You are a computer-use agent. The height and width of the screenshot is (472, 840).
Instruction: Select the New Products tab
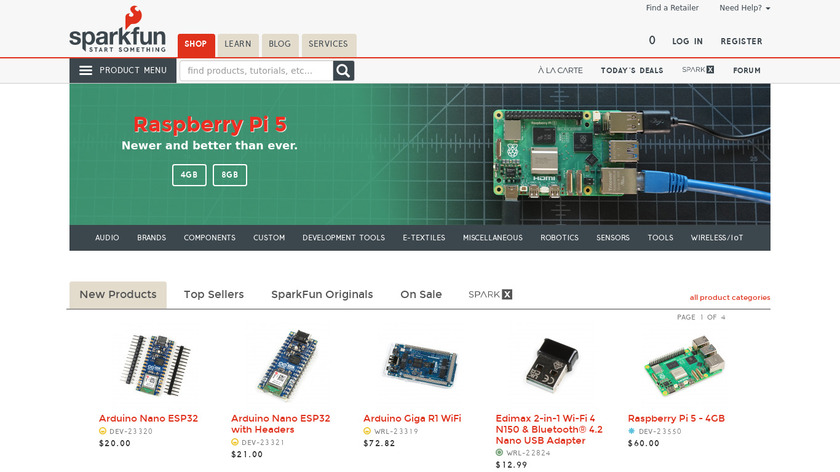click(118, 295)
